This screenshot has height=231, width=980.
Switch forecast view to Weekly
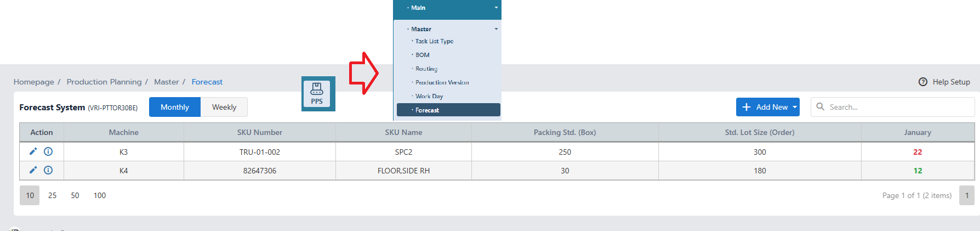pyautogui.click(x=224, y=107)
